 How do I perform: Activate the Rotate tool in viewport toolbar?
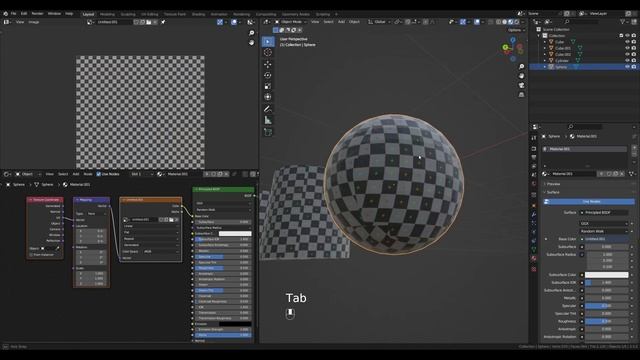[x=268, y=75]
